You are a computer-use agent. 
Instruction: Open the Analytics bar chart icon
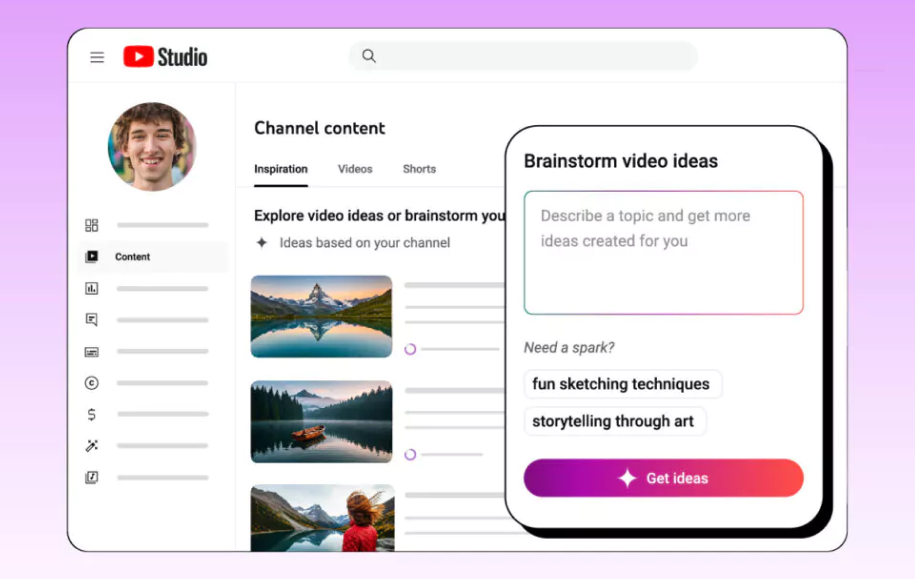pyautogui.click(x=92, y=288)
